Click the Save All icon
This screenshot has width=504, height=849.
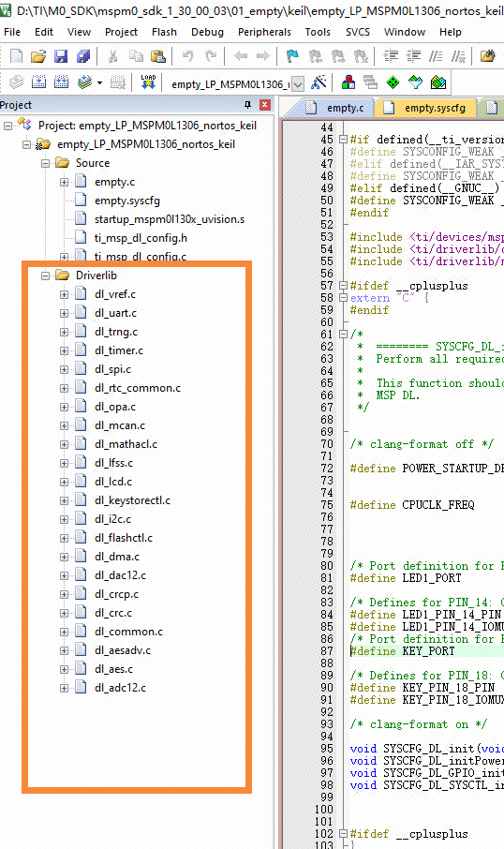point(82,56)
